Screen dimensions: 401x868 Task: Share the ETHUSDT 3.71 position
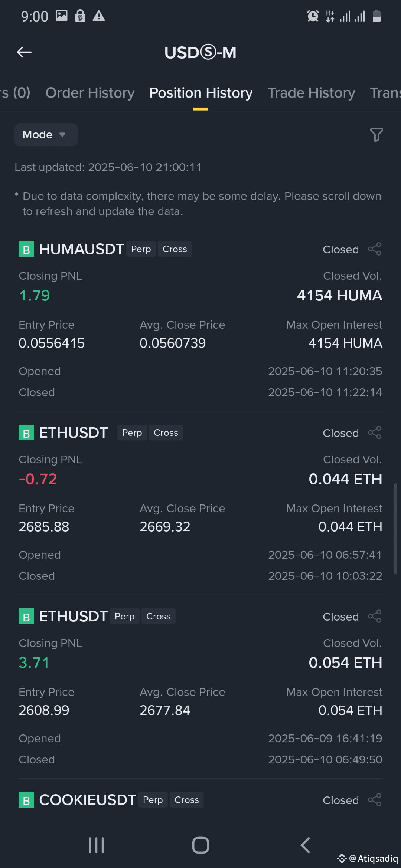click(x=375, y=617)
